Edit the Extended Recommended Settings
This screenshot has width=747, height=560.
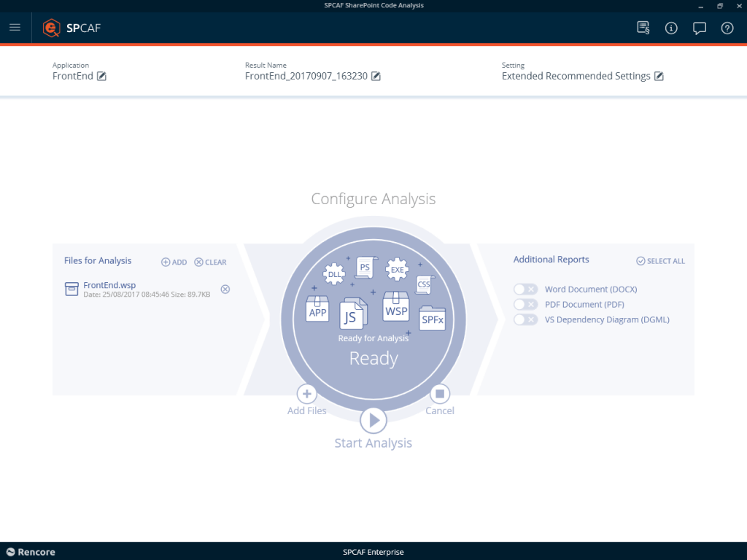pos(659,76)
